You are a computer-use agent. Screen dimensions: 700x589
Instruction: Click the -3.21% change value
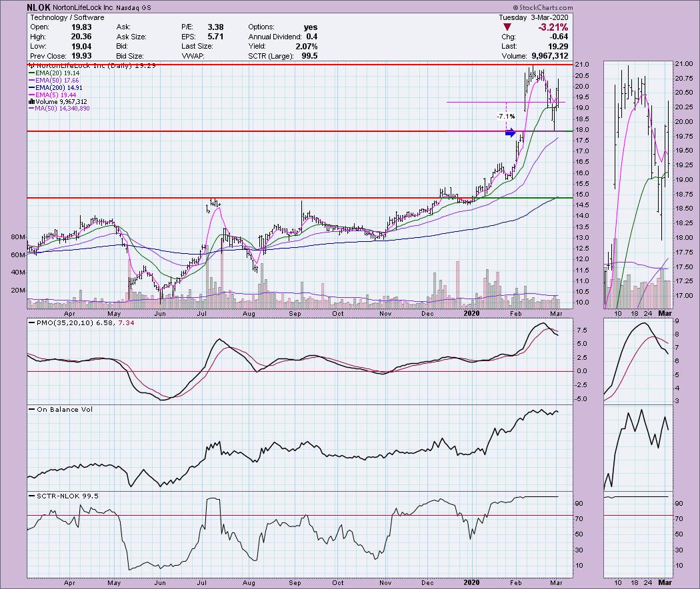tap(553, 27)
